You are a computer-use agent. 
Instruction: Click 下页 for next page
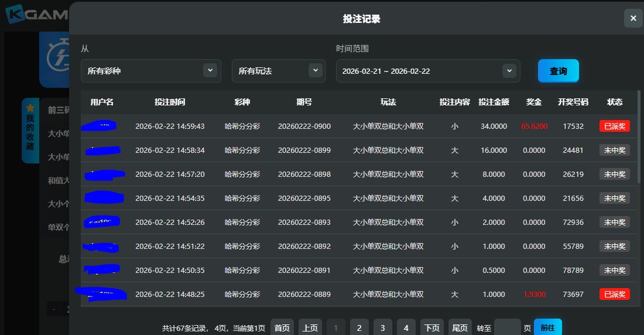pos(431,327)
